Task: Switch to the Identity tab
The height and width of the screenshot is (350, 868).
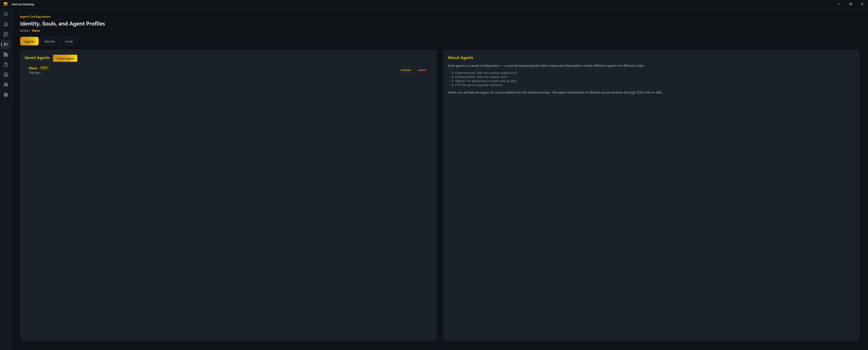Action: tap(49, 41)
